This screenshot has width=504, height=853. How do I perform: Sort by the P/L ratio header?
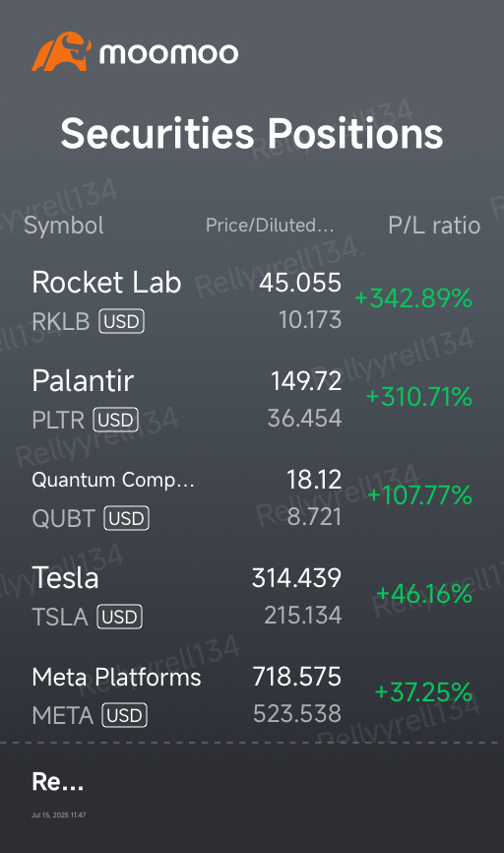(434, 226)
